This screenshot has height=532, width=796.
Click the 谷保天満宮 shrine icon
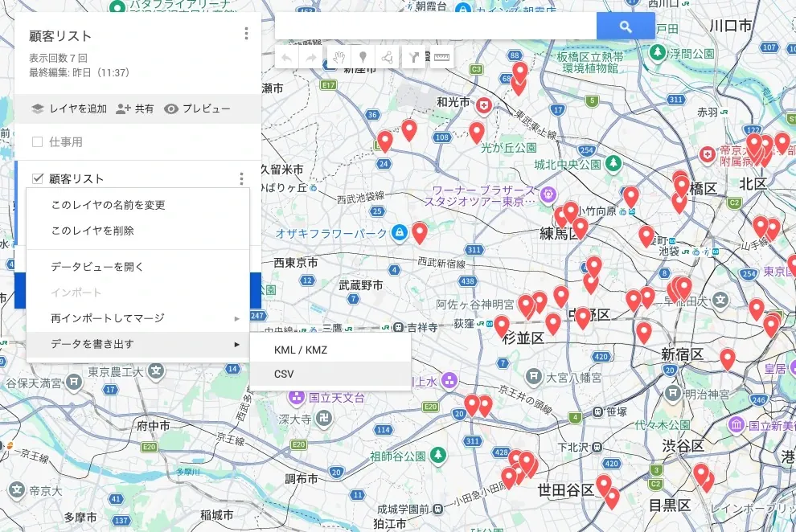(x=74, y=382)
